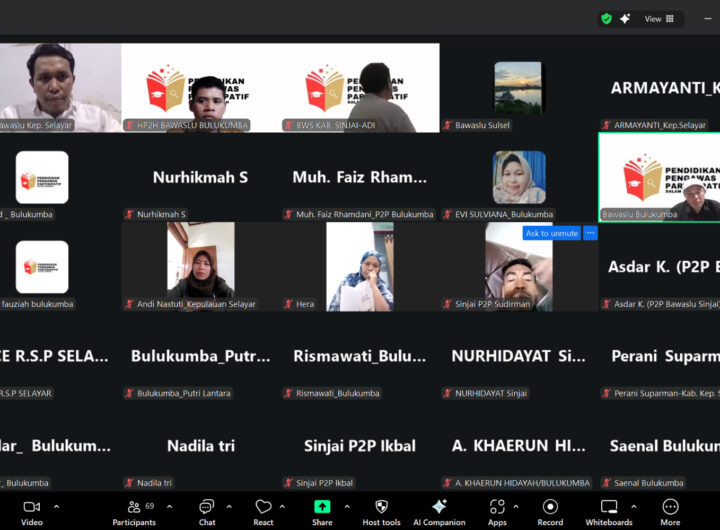Screen dimensions: 720x530
Task: Start recording with the Record button
Action: coord(550,510)
